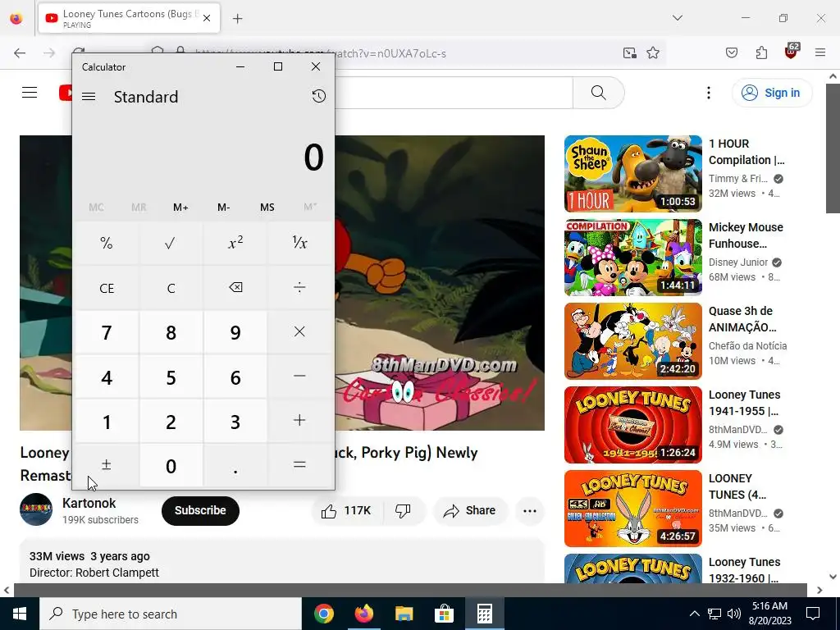Open YouTube guide hamburger menu

[30, 93]
